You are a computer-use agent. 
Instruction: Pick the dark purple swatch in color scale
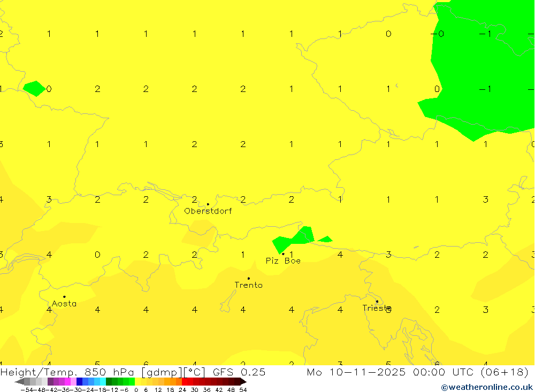(x=50, y=382)
